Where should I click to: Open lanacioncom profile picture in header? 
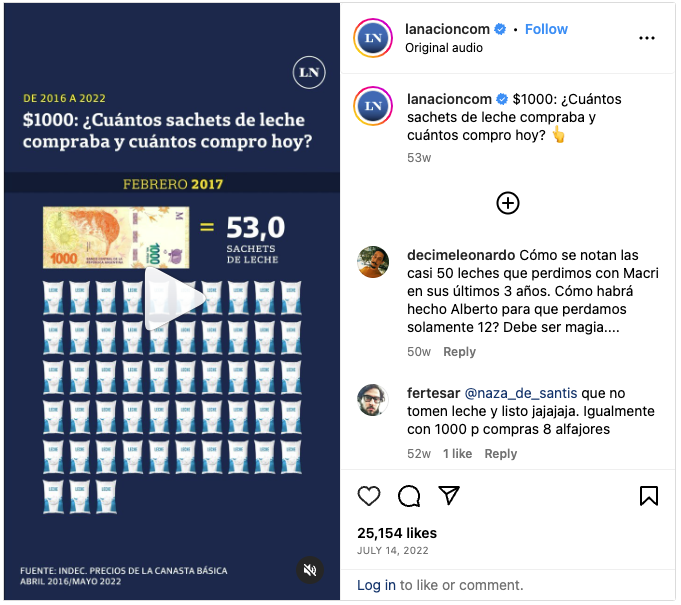point(373,38)
